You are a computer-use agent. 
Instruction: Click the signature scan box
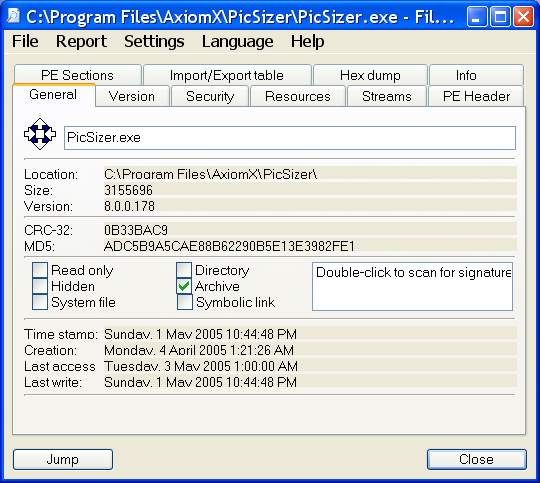[x=412, y=287]
